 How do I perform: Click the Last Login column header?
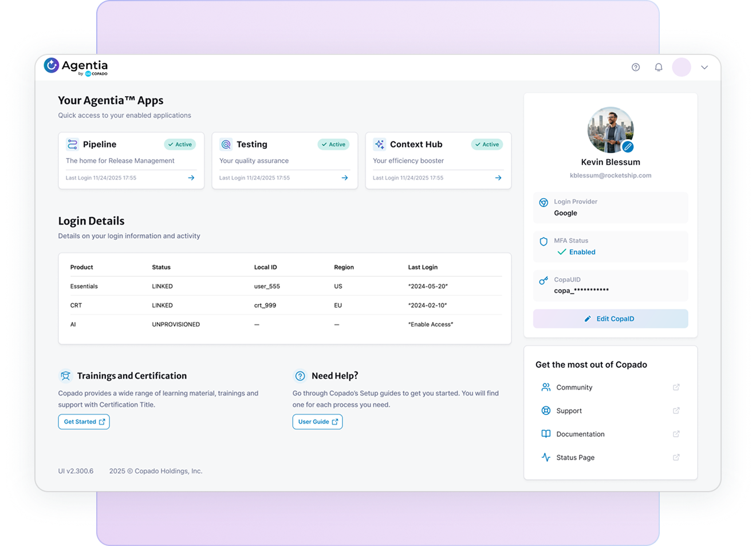(x=423, y=267)
